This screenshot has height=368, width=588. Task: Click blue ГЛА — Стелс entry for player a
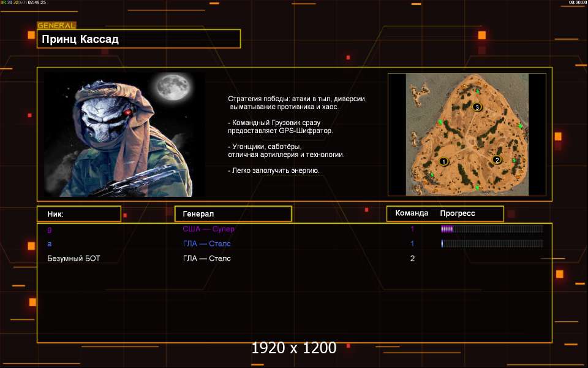coord(206,243)
